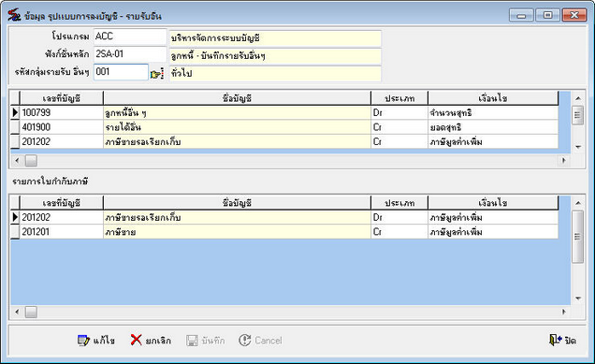Open the lookup icon beside code 001

pos(157,74)
